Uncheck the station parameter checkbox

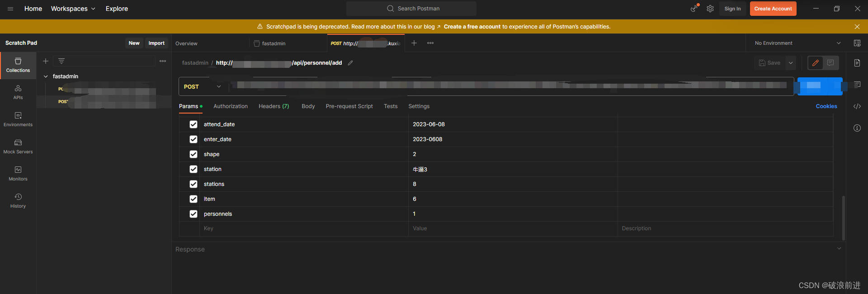pos(193,169)
